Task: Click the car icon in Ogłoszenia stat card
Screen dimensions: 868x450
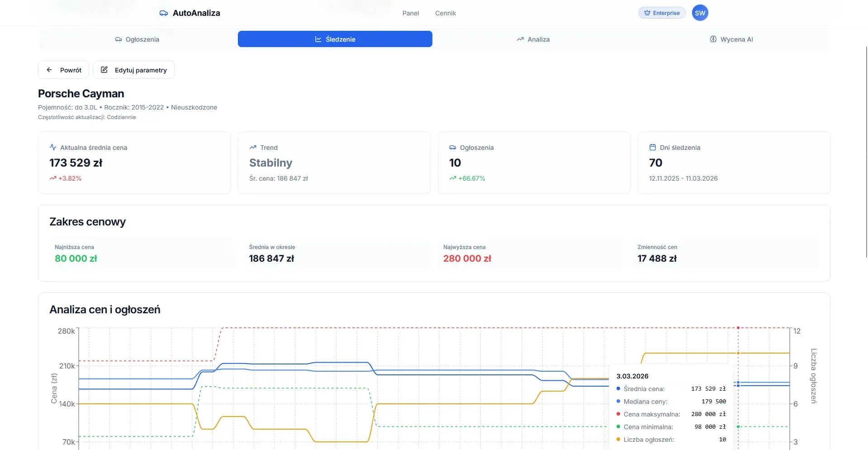Action: click(453, 147)
